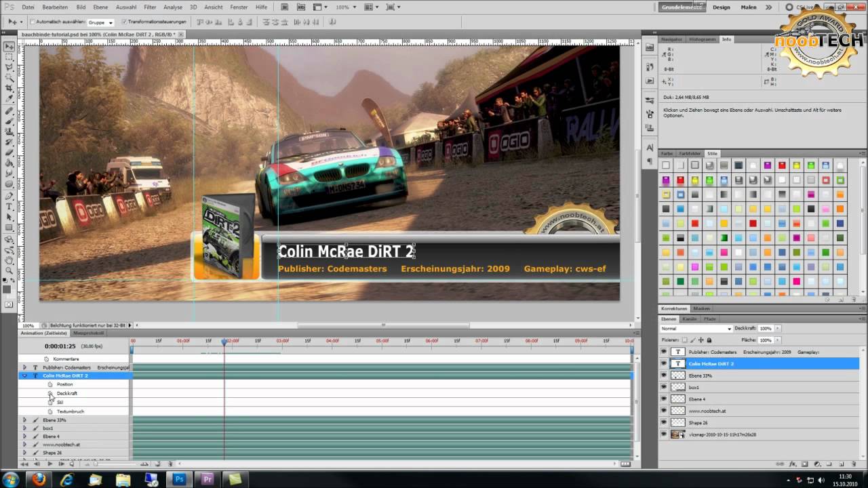Open the Filter menu
The width and height of the screenshot is (868, 488).
point(150,7)
